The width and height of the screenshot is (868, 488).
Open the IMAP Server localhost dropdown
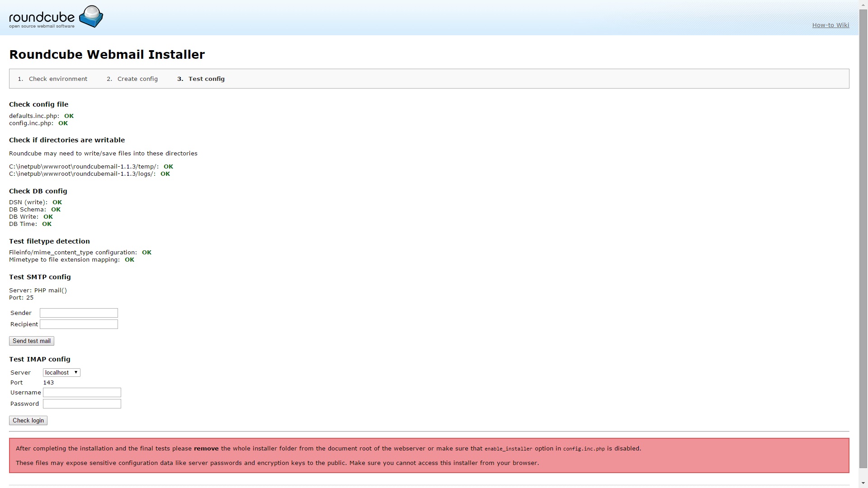(61, 373)
